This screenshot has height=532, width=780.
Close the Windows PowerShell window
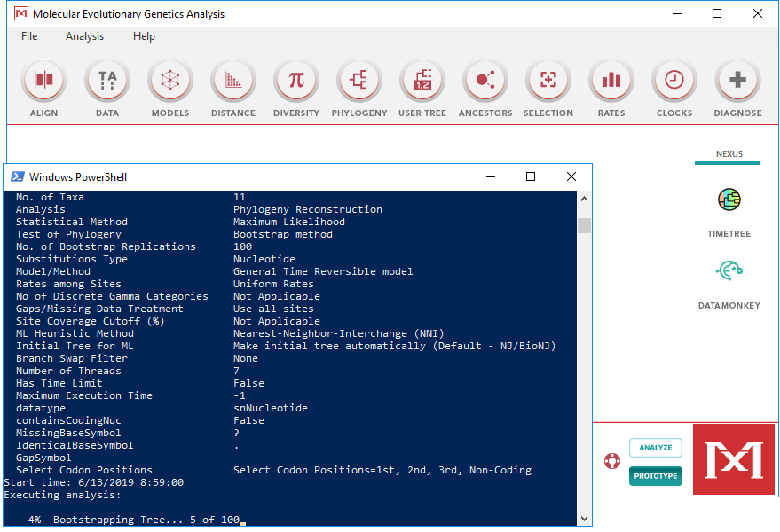click(x=571, y=176)
